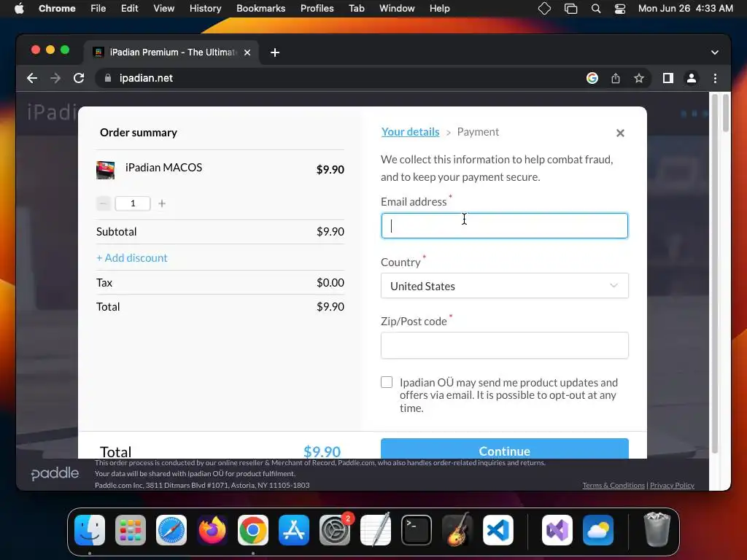Open the Edit menu
Screen dimensions: 747x560
click(x=130, y=9)
